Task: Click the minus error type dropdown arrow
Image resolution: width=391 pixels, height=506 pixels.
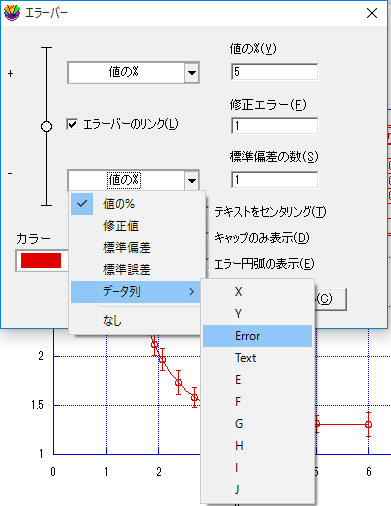Action: click(192, 180)
